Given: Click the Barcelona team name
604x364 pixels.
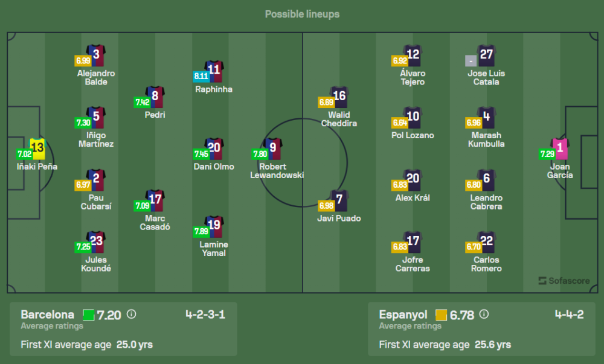Looking at the screenshot, I should tap(47, 315).
